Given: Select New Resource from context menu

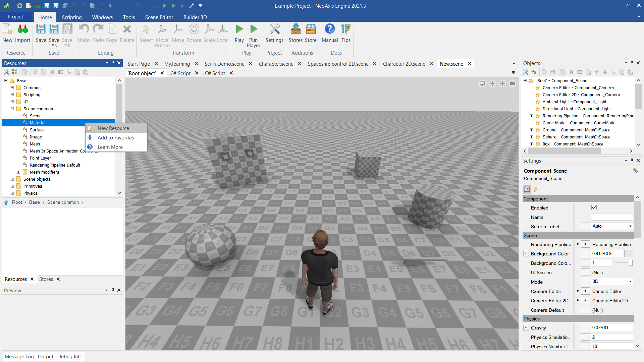Looking at the screenshot, I should [113, 128].
